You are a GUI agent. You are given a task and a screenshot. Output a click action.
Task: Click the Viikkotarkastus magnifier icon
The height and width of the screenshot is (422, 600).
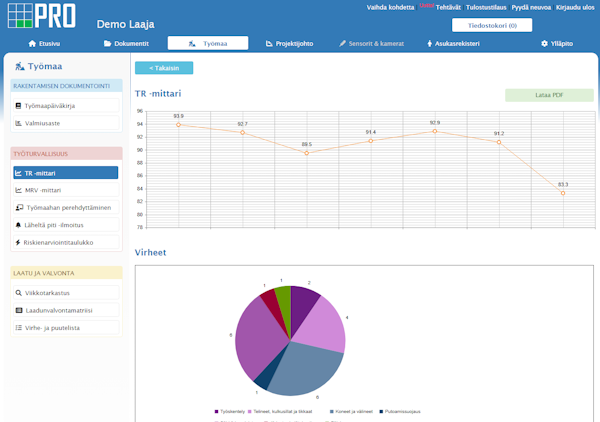(19, 293)
